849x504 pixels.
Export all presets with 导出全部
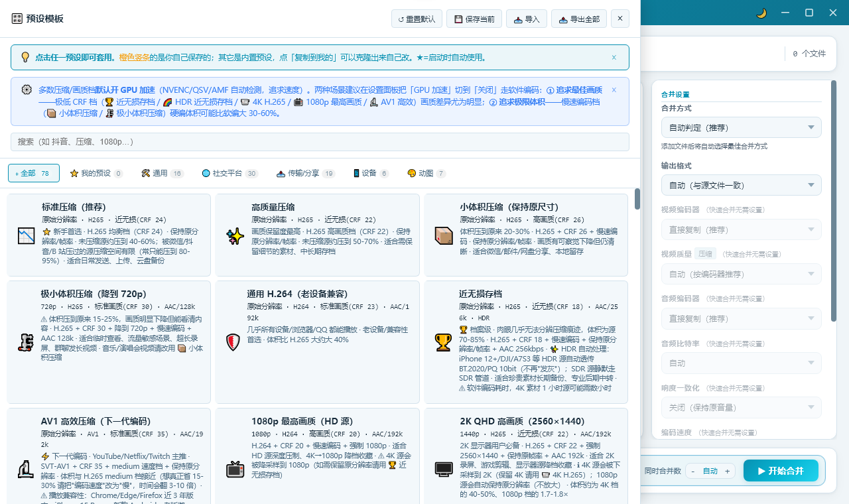coord(579,19)
